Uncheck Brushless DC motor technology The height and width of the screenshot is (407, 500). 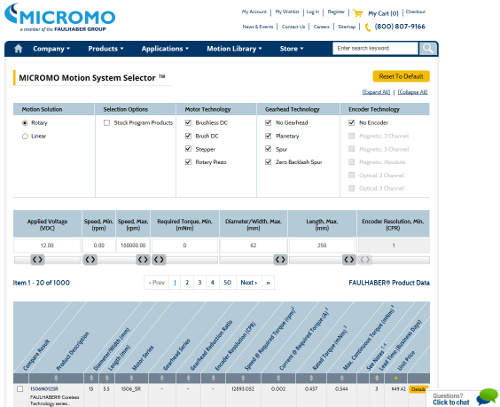[x=188, y=123]
